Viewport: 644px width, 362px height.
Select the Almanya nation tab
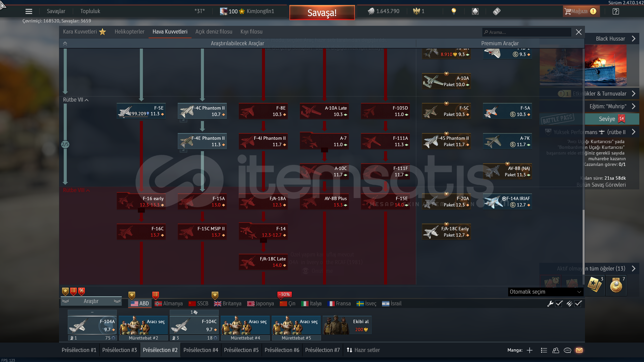coord(169,304)
